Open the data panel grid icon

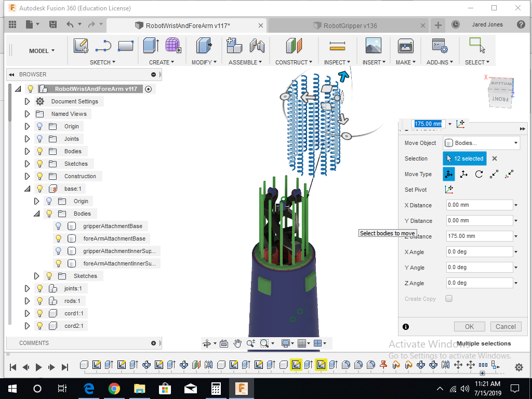[12, 24]
